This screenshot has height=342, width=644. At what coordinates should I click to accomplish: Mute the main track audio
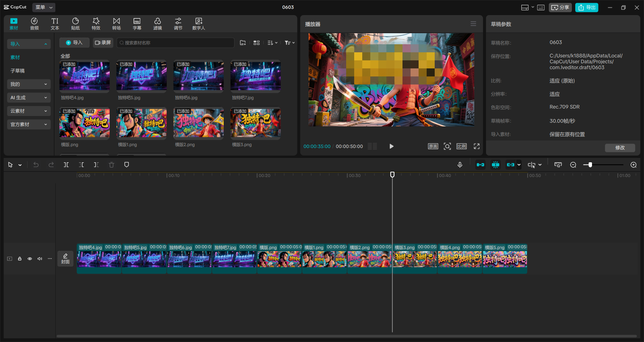40,259
